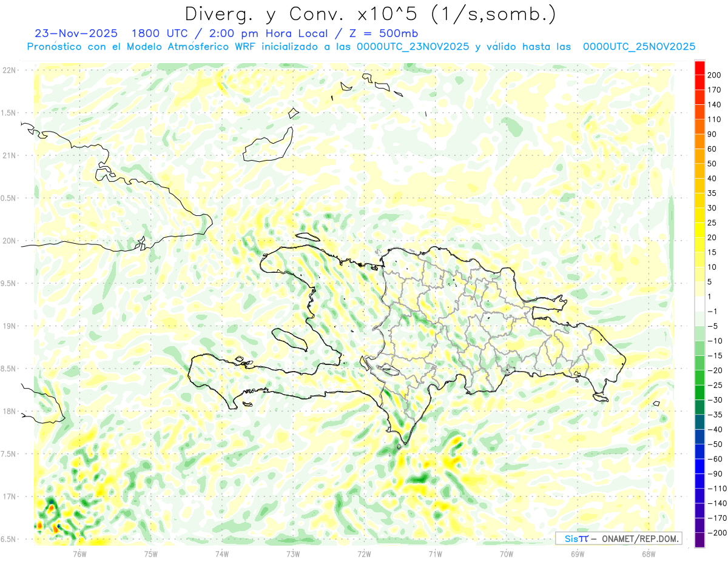The height and width of the screenshot is (562, 728).
Task: Click the colorbar value '200' at top
Action: [715, 75]
